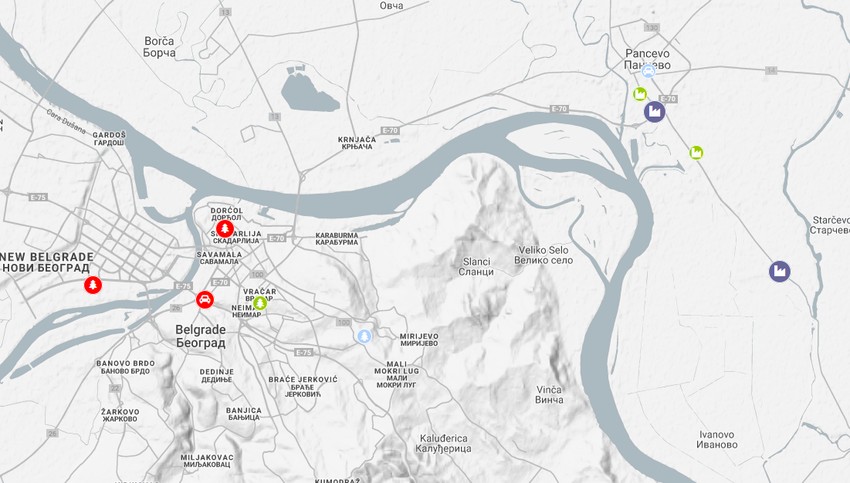The height and width of the screenshot is (483, 850).
Task: Click the Krnjača neighborhood label
Action: point(357,143)
